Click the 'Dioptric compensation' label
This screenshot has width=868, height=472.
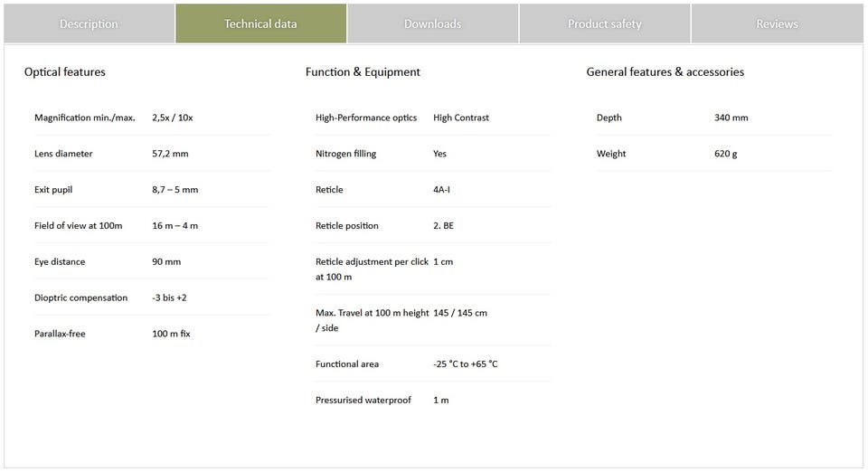coord(80,297)
